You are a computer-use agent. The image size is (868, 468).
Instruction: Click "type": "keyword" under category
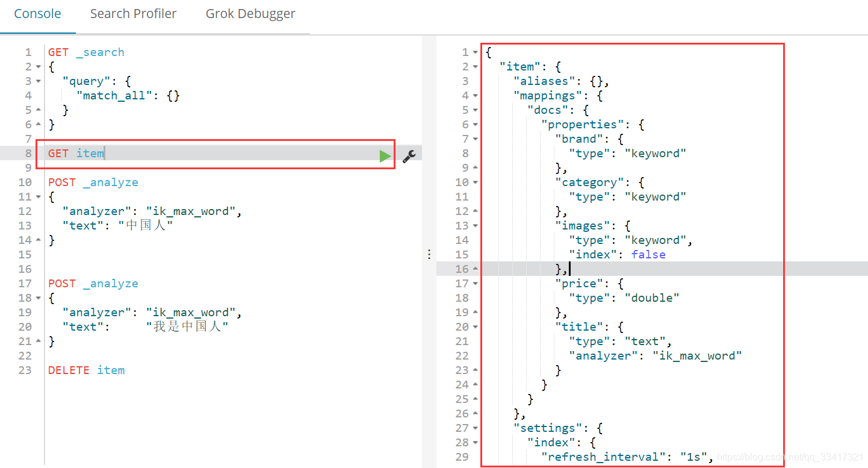click(627, 197)
